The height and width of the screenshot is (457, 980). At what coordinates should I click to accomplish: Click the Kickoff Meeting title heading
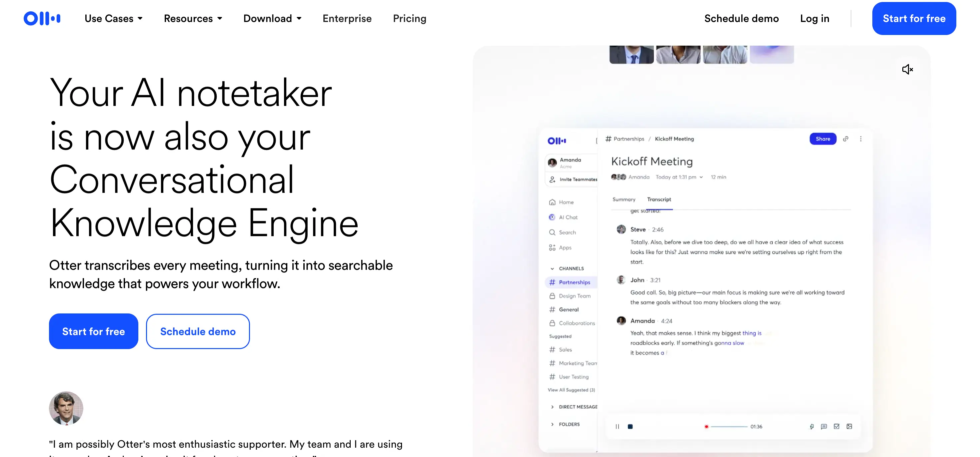(652, 162)
